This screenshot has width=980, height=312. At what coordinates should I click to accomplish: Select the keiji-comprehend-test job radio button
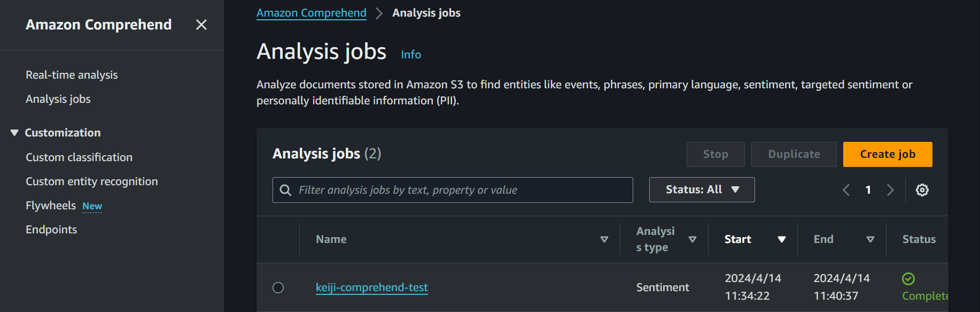278,288
